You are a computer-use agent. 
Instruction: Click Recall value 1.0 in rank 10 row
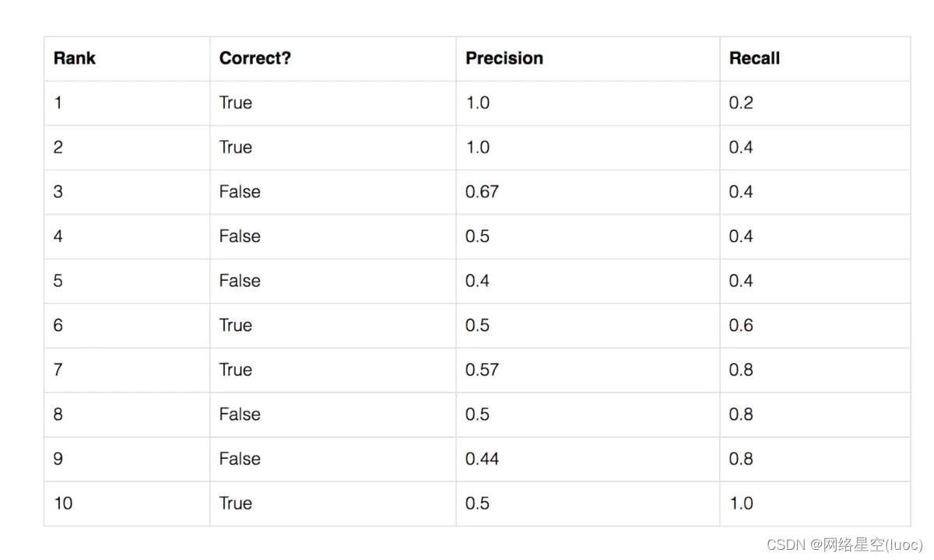coord(741,503)
